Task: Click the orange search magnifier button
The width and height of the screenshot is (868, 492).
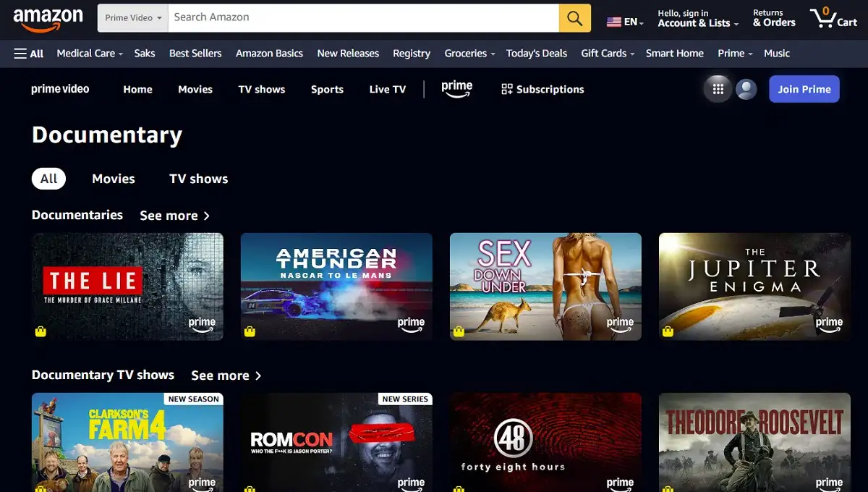Action: pos(575,18)
